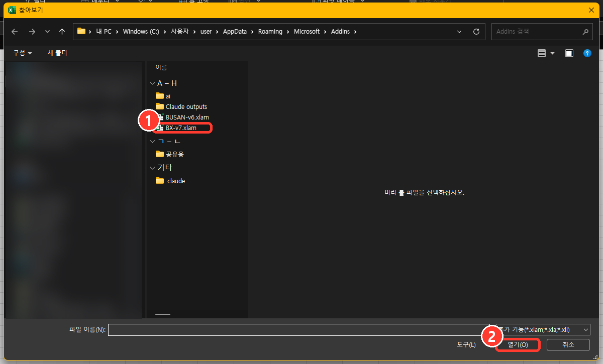603x364 pixels.
Task: Click the AppData breadcrumb segment
Action: [235, 31]
